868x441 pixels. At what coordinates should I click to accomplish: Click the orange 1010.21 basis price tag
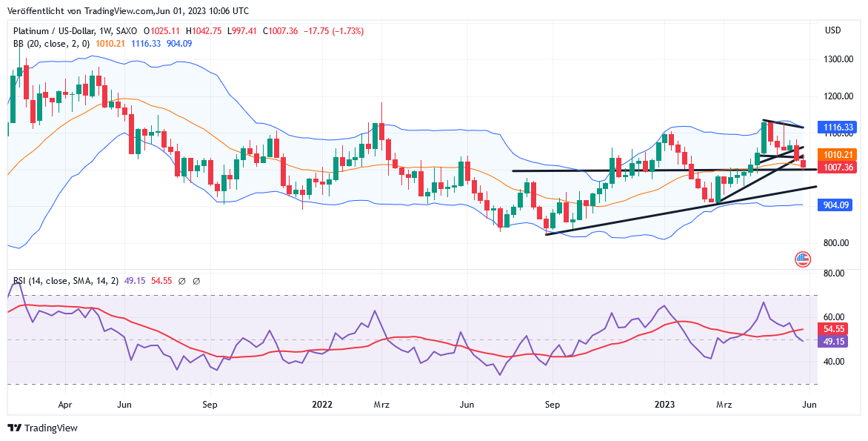tap(839, 155)
